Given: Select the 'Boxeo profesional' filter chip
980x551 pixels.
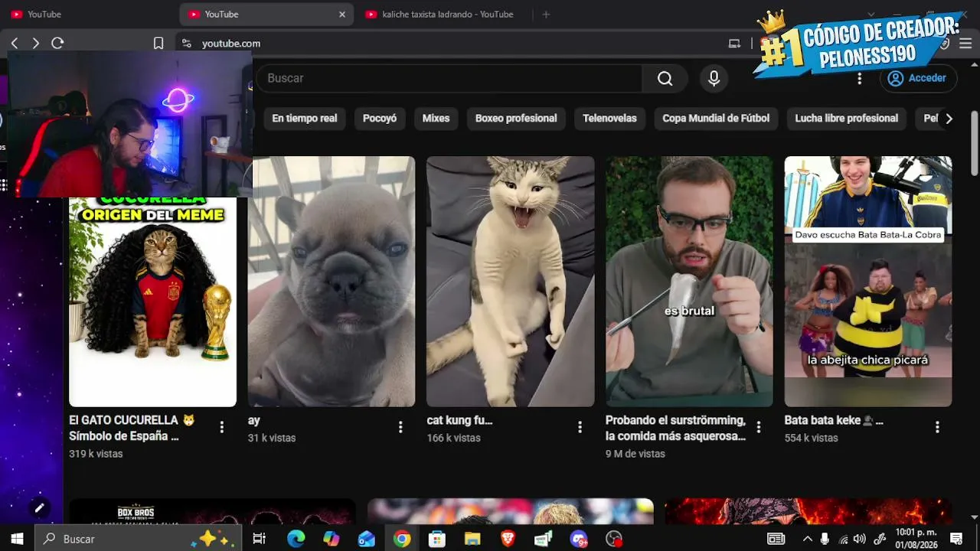Looking at the screenshot, I should coord(516,119).
